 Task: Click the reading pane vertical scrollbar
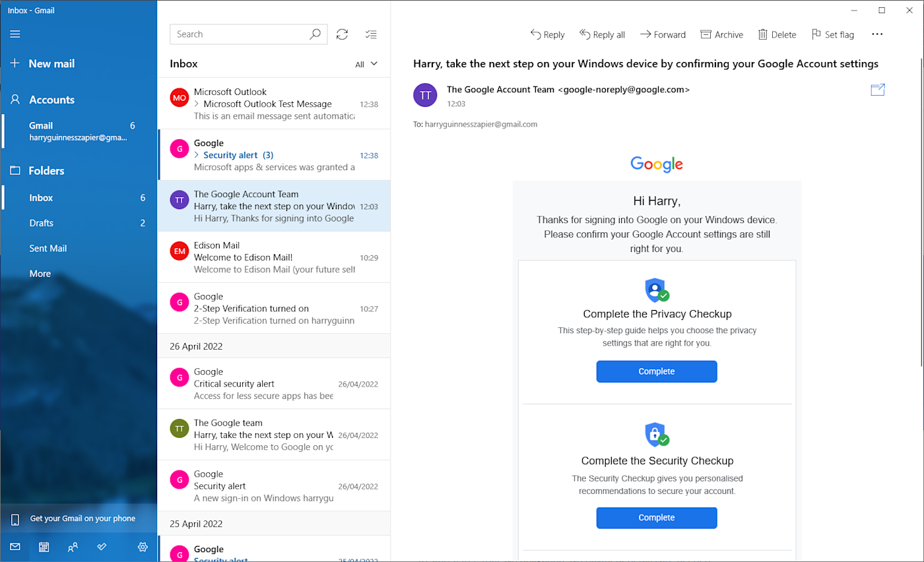click(x=921, y=212)
